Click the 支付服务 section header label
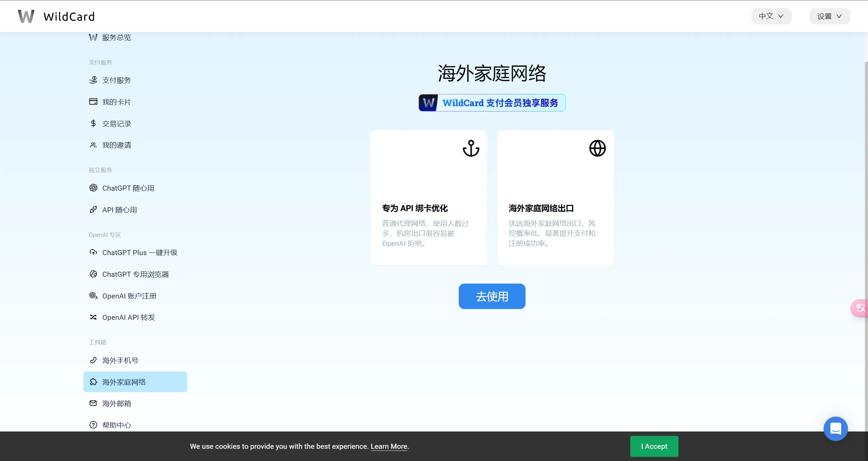This screenshot has height=461, width=868. pos(100,62)
